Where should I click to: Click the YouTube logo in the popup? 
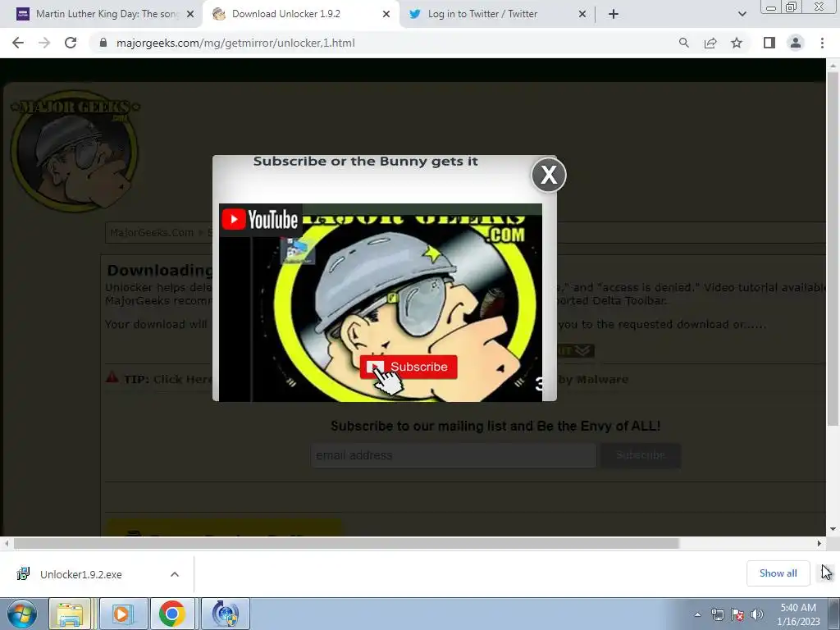[x=260, y=220]
